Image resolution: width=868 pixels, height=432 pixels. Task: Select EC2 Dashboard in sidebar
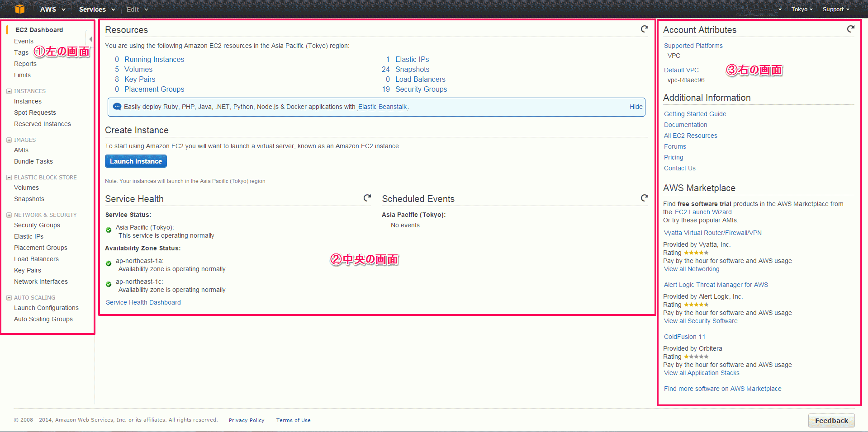point(39,30)
